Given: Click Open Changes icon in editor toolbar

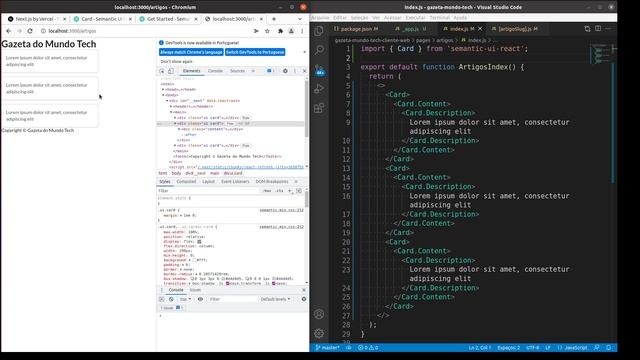Looking at the screenshot, I should point(587,29).
